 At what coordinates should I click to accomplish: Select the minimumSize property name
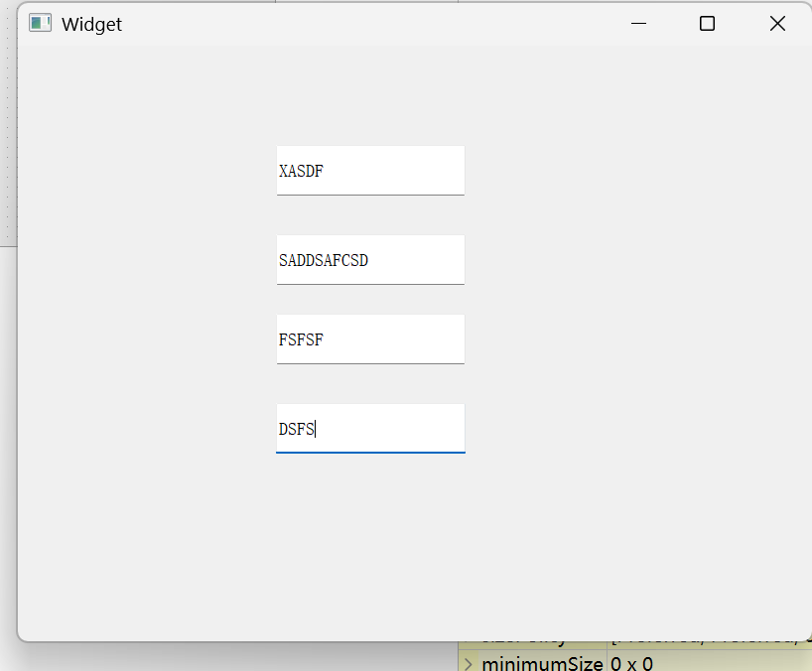point(542,664)
